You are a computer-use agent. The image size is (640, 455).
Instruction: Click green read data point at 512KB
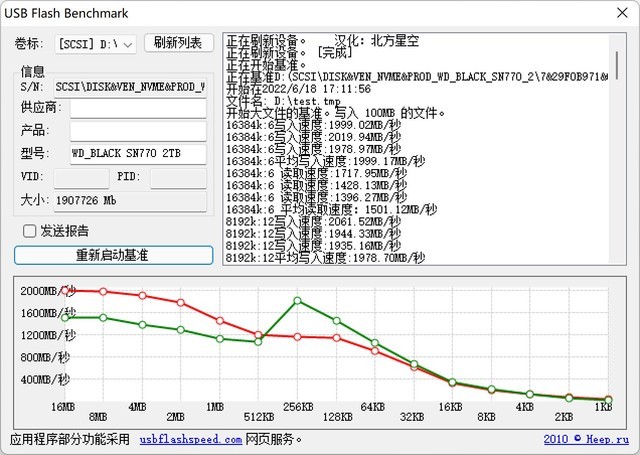[x=258, y=342]
